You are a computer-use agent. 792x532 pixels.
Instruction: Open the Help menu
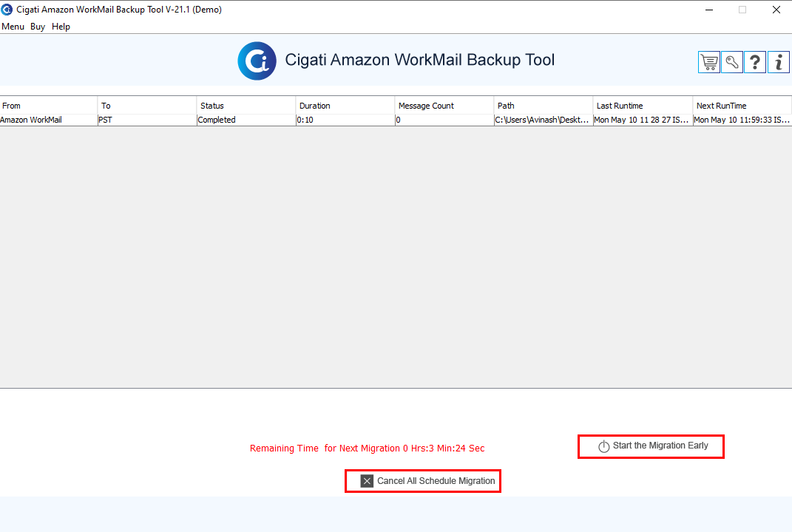tap(61, 27)
